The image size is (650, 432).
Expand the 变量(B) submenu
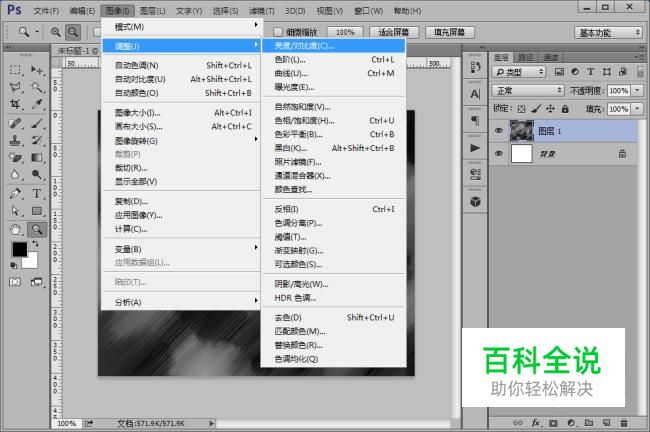(181, 249)
